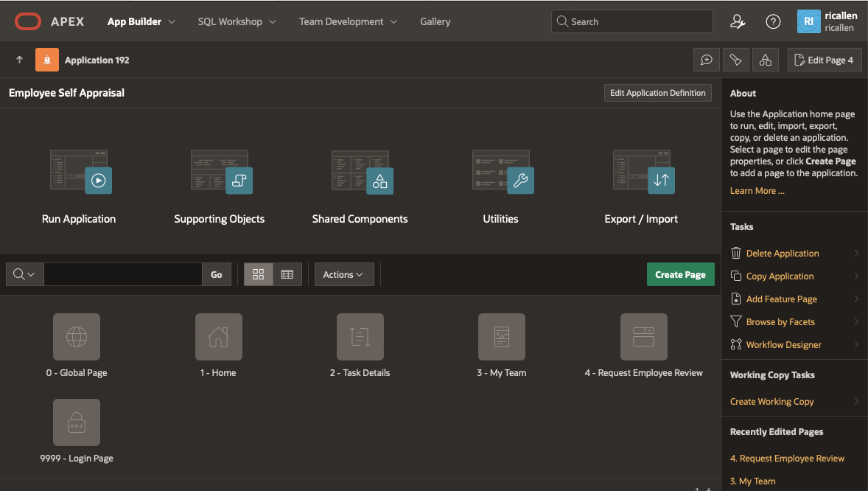Expand the App Builder menu arrow

tap(172, 22)
